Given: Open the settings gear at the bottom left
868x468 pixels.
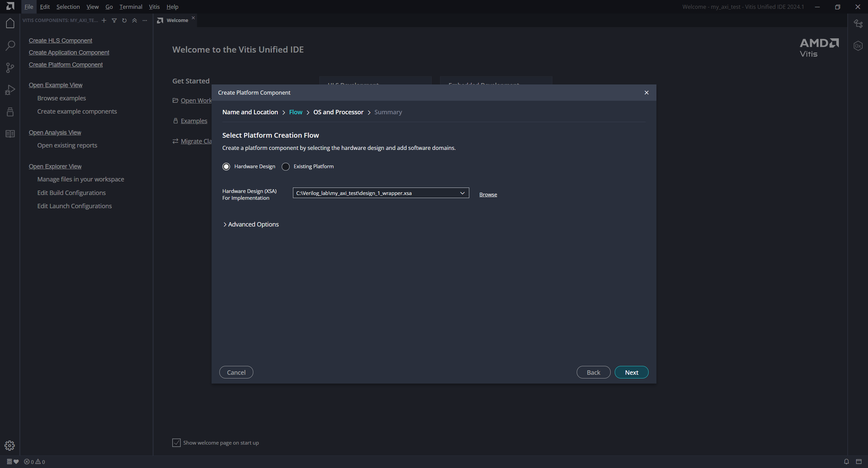Looking at the screenshot, I should [x=10, y=445].
